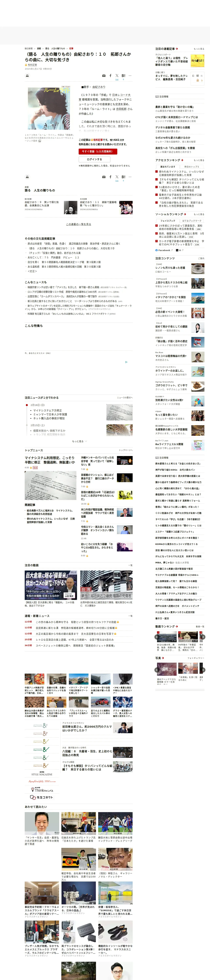Open the more-options dots below the login notice
The width and height of the screenshot is (210, 980).
tap(130, 177)
